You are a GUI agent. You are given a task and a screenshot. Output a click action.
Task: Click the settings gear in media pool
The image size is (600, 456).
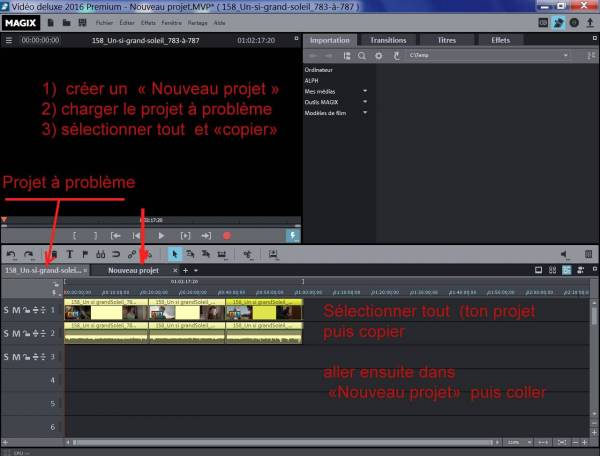(379, 56)
